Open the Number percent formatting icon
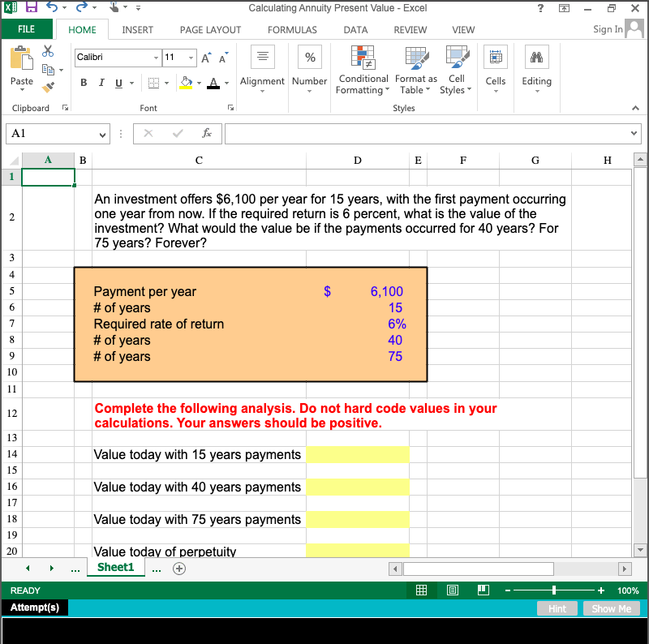The image size is (649, 644). tap(309, 57)
